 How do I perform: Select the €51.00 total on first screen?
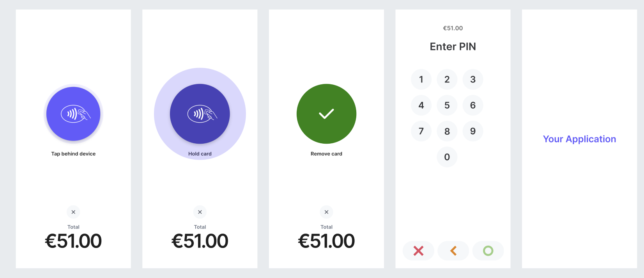pyautogui.click(x=73, y=241)
